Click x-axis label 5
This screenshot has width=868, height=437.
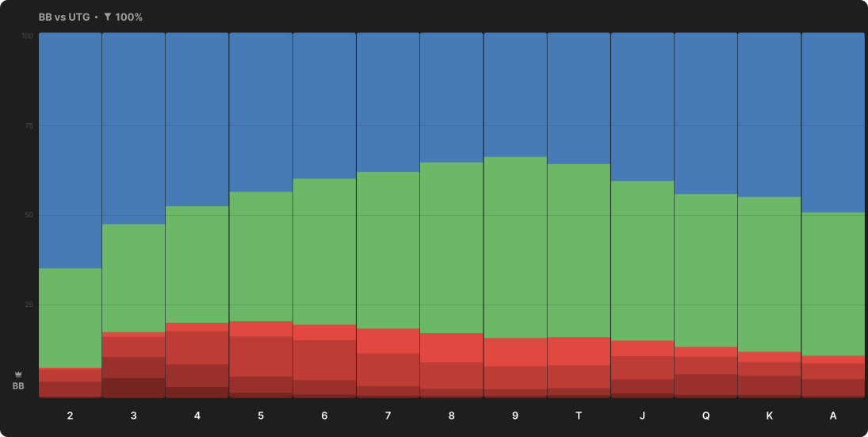coord(261,416)
